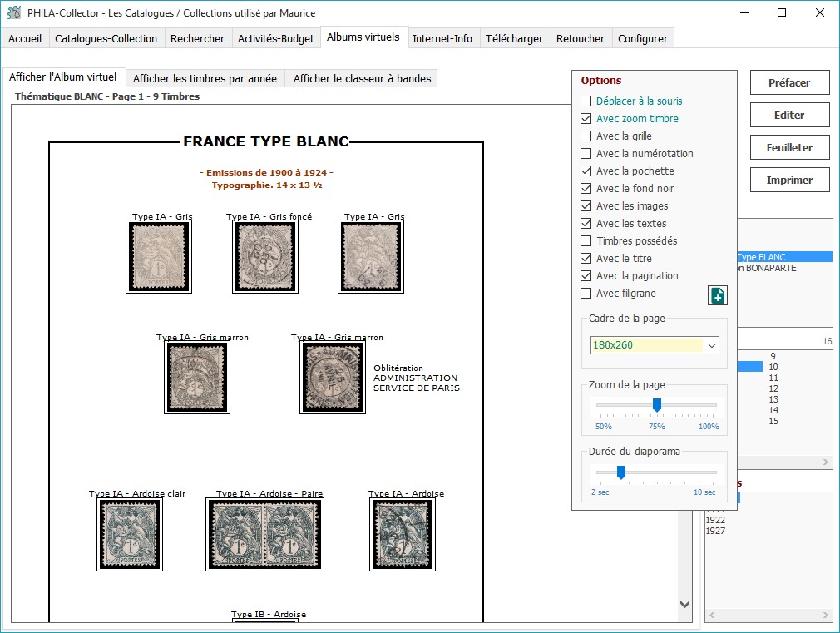Click the Durée du diaporama slider handle
Viewport: 840px width, 633px height.
tap(621, 472)
